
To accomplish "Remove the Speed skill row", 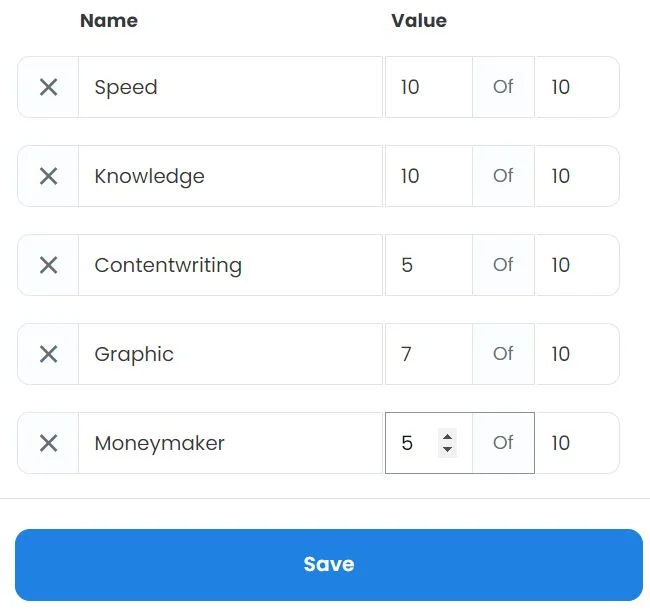I will [48, 87].
